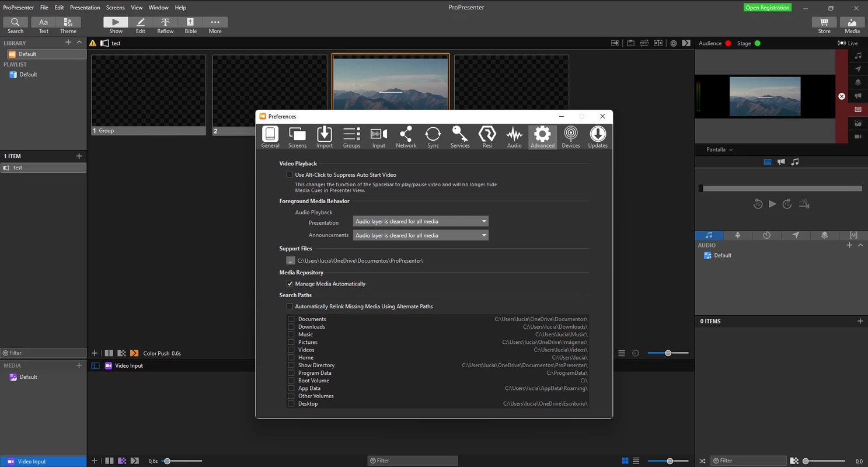The width and height of the screenshot is (868, 467).
Task: Click the Edit mode button
Action: pos(141,25)
